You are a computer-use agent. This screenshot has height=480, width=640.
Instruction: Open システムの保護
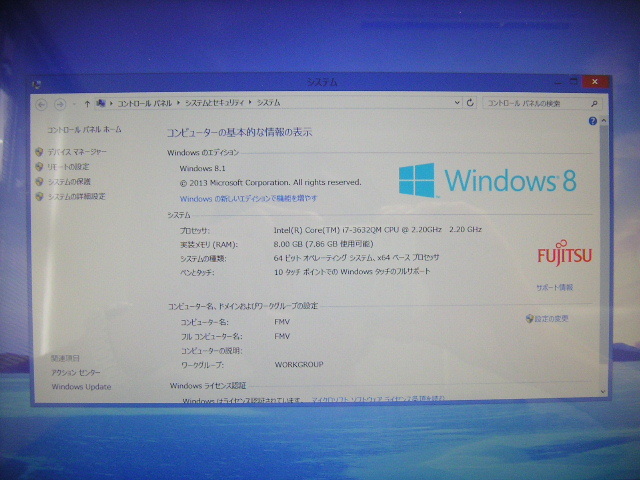pyautogui.click(x=69, y=182)
